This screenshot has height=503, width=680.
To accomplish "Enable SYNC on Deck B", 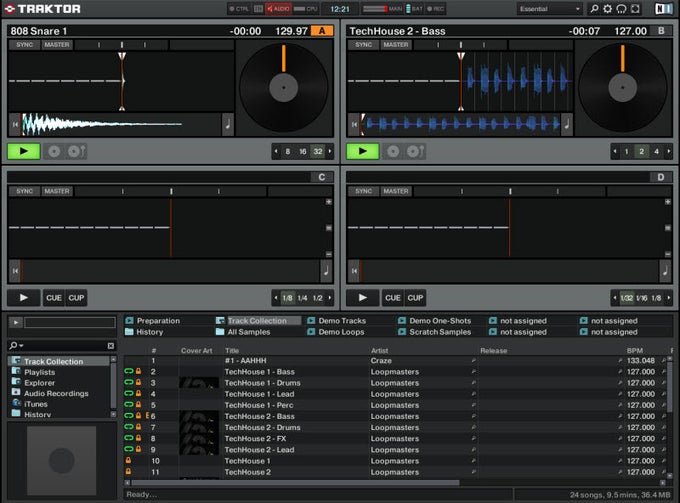I will (x=363, y=45).
